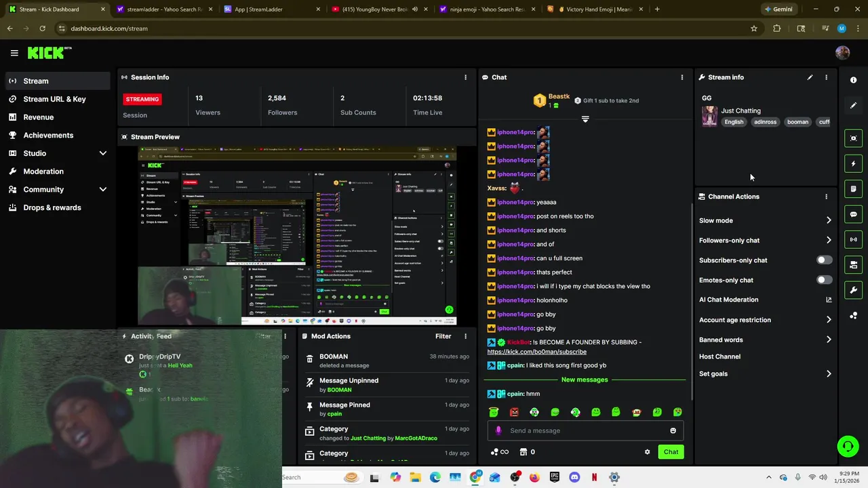Open the green headset support button
Image resolution: width=868 pixels, height=488 pixels.
pyautogui.click(x=848, y=446)
